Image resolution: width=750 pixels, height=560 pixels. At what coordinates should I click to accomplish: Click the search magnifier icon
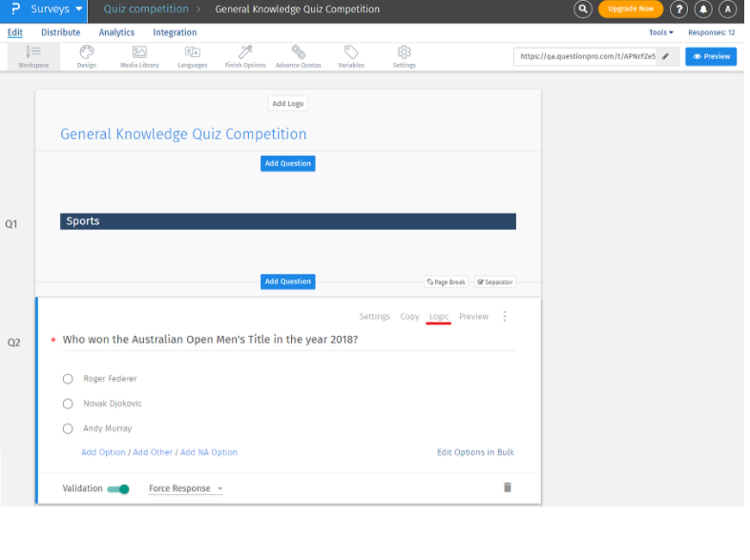(x=583, y=10)
